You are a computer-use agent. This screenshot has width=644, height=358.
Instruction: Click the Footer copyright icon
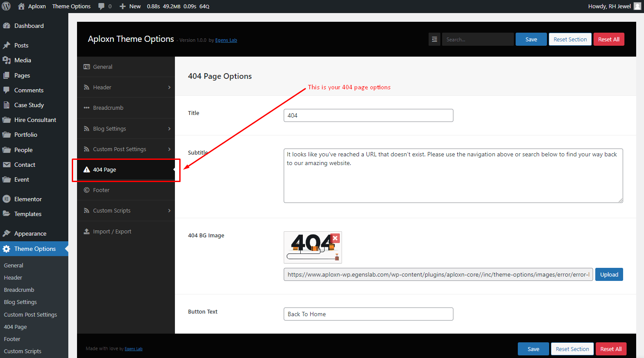(87, 190)
